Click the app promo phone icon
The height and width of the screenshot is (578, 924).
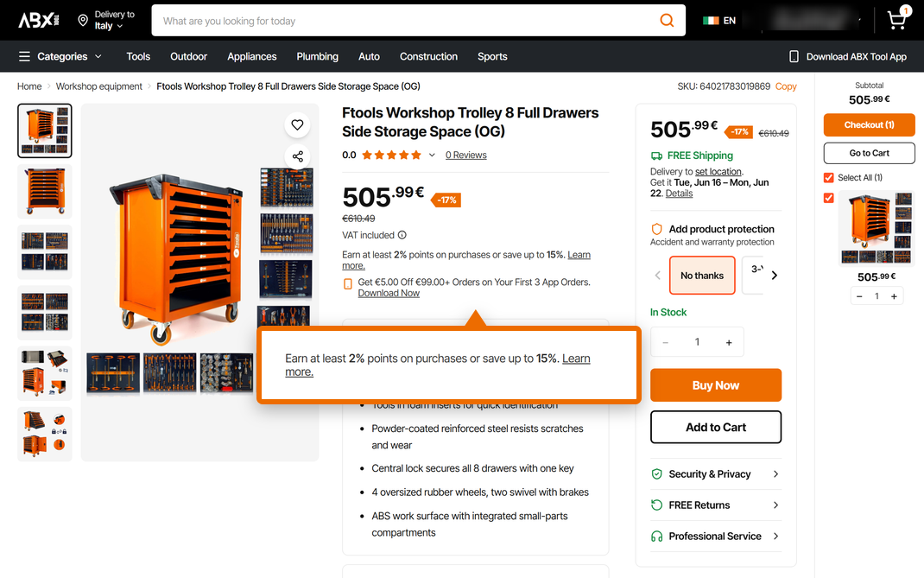(348, 283)
